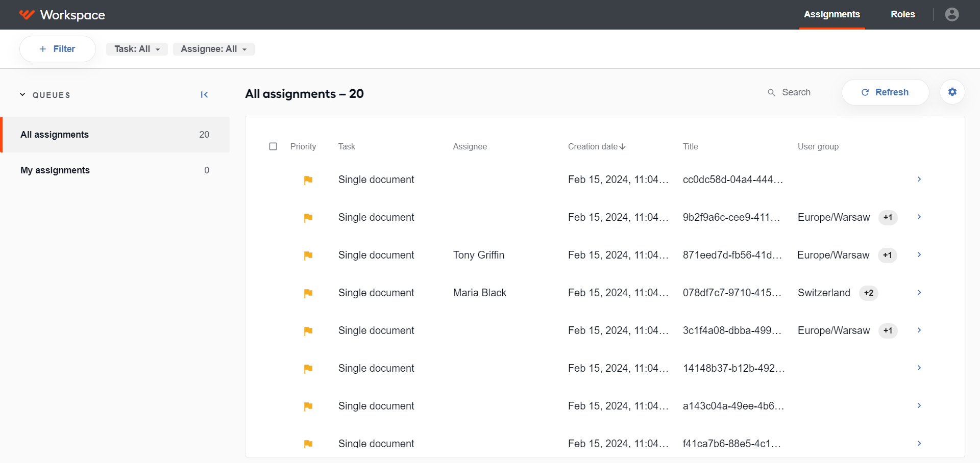
Task: Open details arrow for 078df7c7 row
Action: click(919, 293)
